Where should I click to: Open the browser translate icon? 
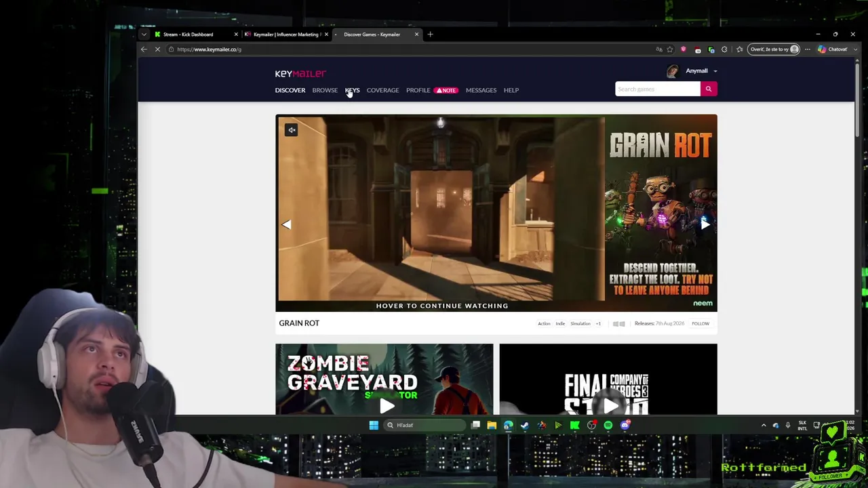click(x=658, y=49)
